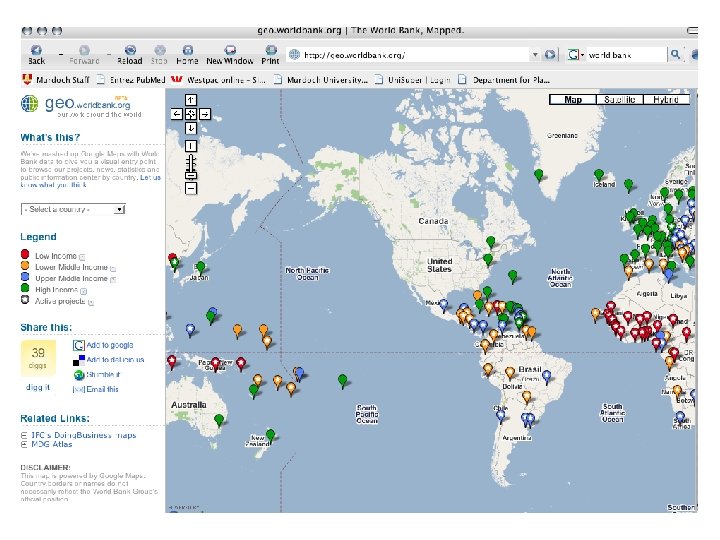Click the red Low Income legend marker
The image size is (720, 540).
tap(25, 254)
